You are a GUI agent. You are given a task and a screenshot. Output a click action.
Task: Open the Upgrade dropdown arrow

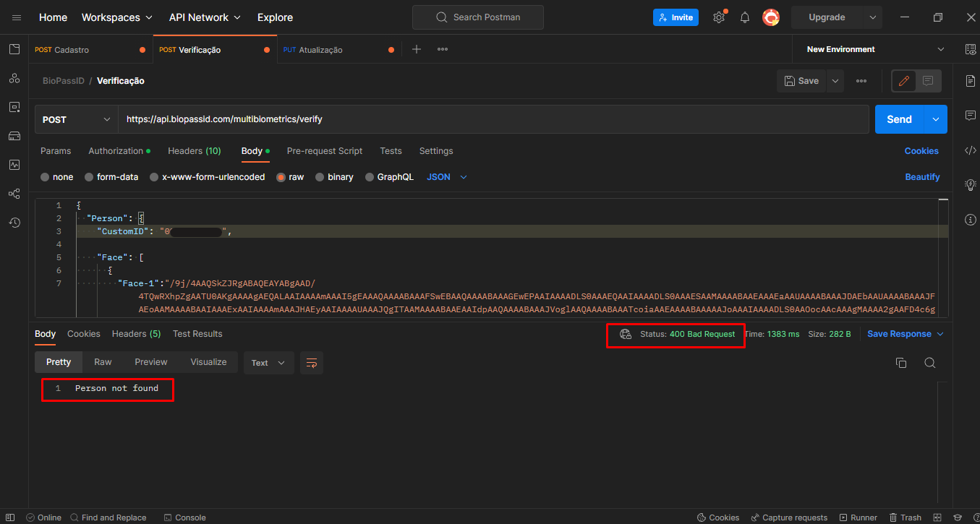[873, 17]
